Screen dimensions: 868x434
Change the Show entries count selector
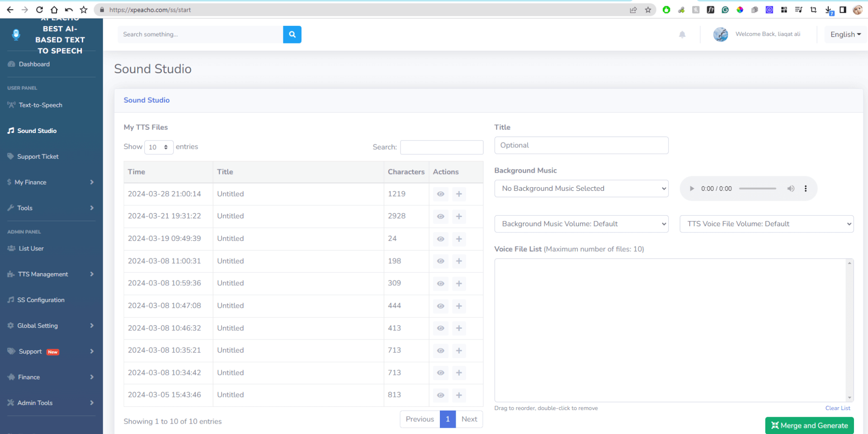pyautogui.click(x=159, y=147)
